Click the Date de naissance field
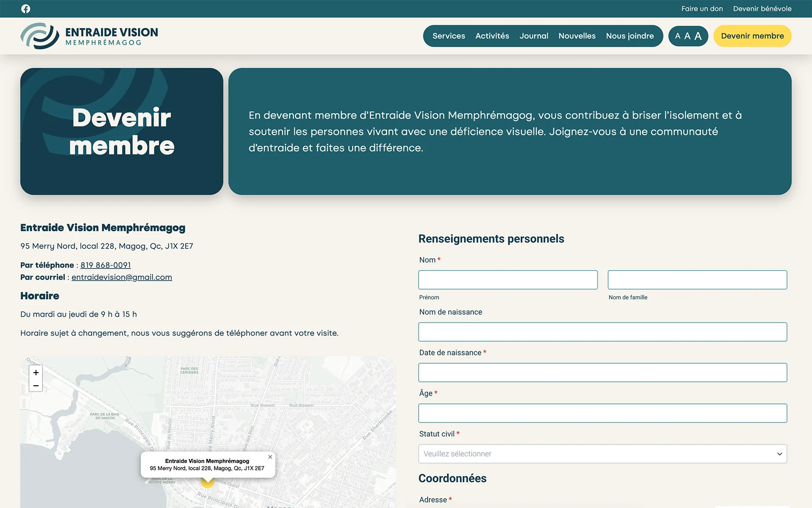This screenshot has height=508, width=812. coord(603,373)
